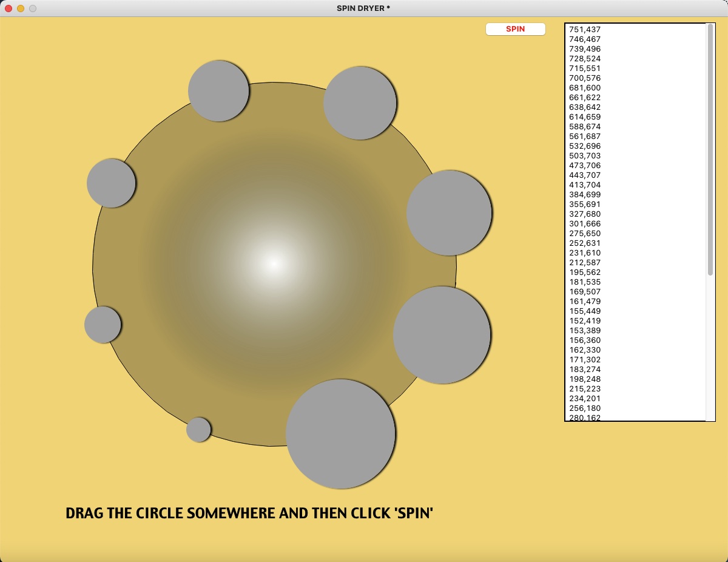The width and height of the screenshot is (728, 562).
Task: Minimize the window with the yellow button
Action: coord(21,8)
